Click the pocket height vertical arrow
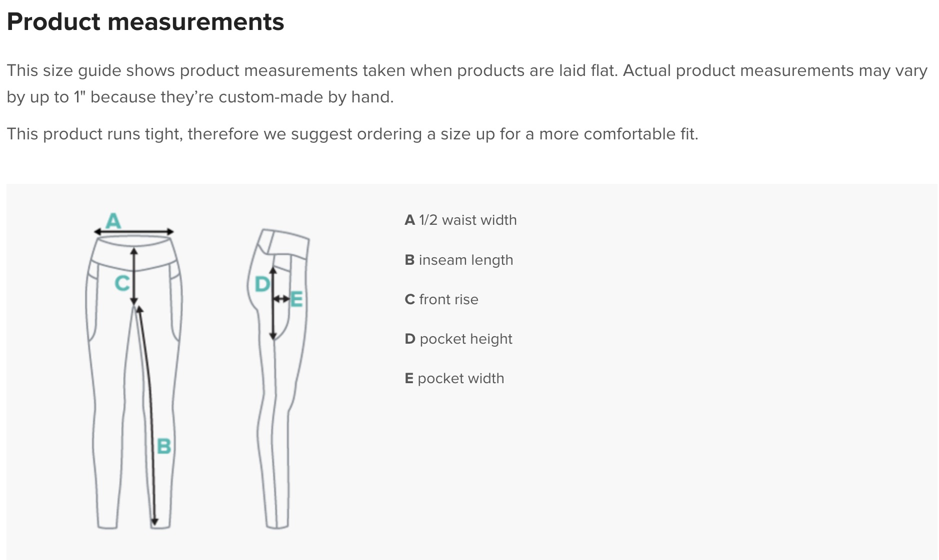 [273, 304]
